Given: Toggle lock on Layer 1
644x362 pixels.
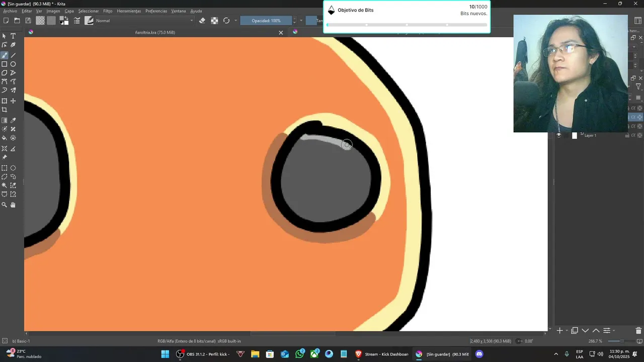Looking at the screenshot, I should (627, 135).
